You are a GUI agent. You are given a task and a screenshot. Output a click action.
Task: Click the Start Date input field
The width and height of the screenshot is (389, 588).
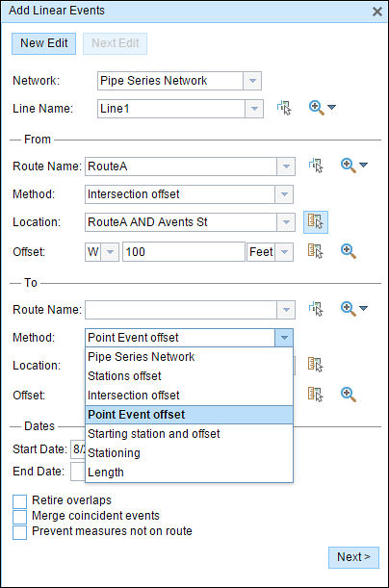78,448
